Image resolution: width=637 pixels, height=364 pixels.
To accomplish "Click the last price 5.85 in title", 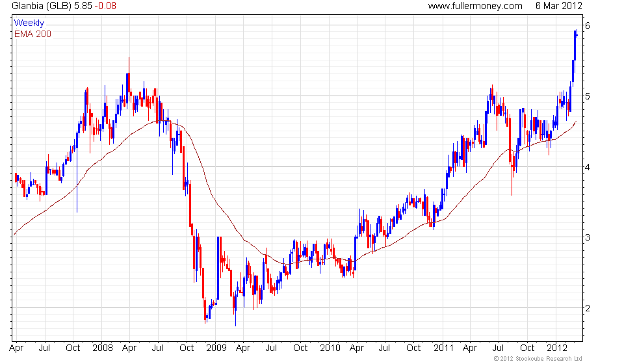I will tap(83, 6).
